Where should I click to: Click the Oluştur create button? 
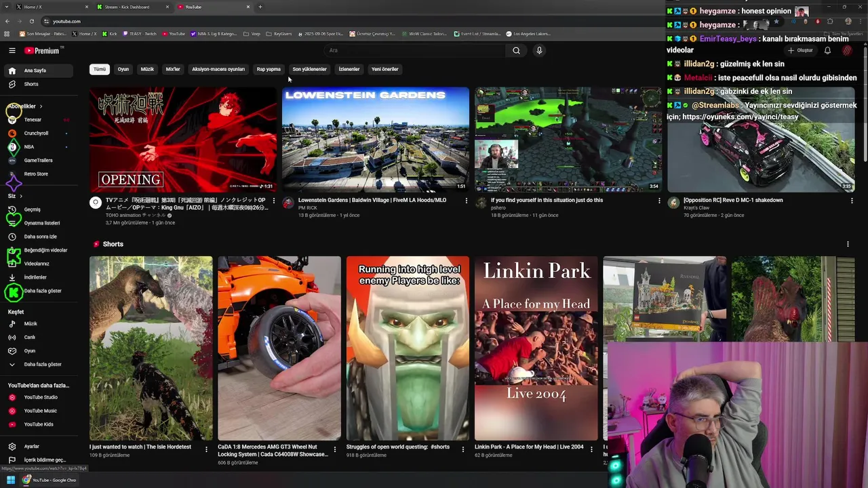(800, 51)
